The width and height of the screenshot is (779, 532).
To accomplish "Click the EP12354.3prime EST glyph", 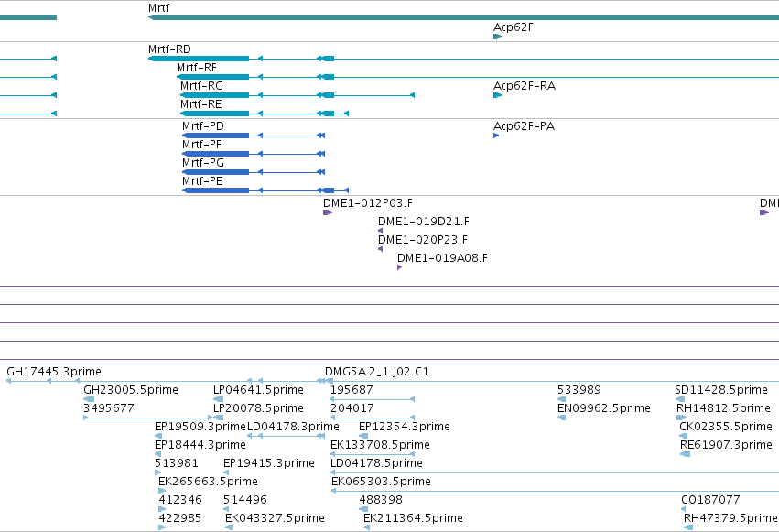I will pyautogui.click(x=363, y=436).
